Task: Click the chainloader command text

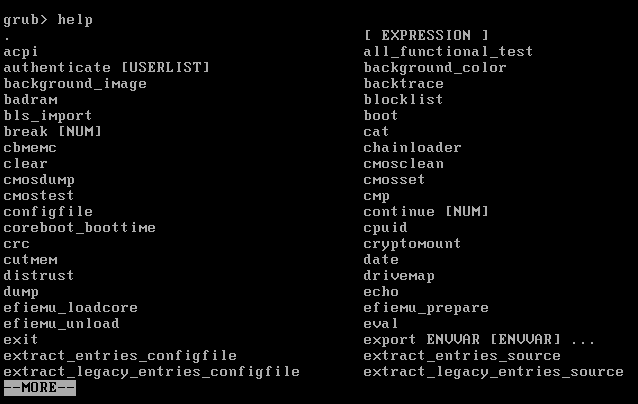Action: pos(412,147)
